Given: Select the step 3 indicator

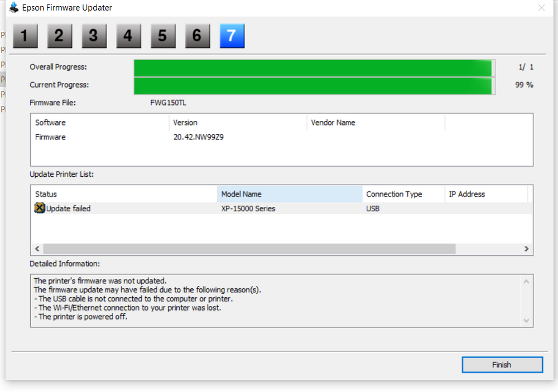Looking at the screenshot, I should pos(94,36).
